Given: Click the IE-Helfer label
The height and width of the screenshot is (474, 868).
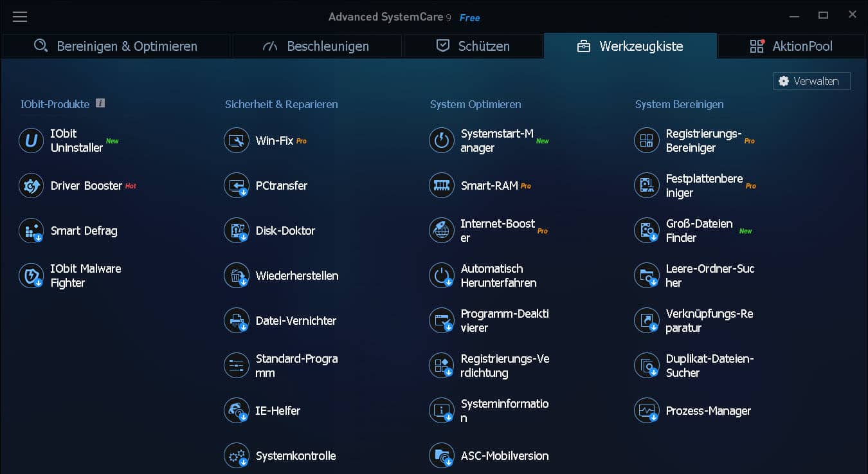Looking at the screenshot, I should (x=278, y=410).
